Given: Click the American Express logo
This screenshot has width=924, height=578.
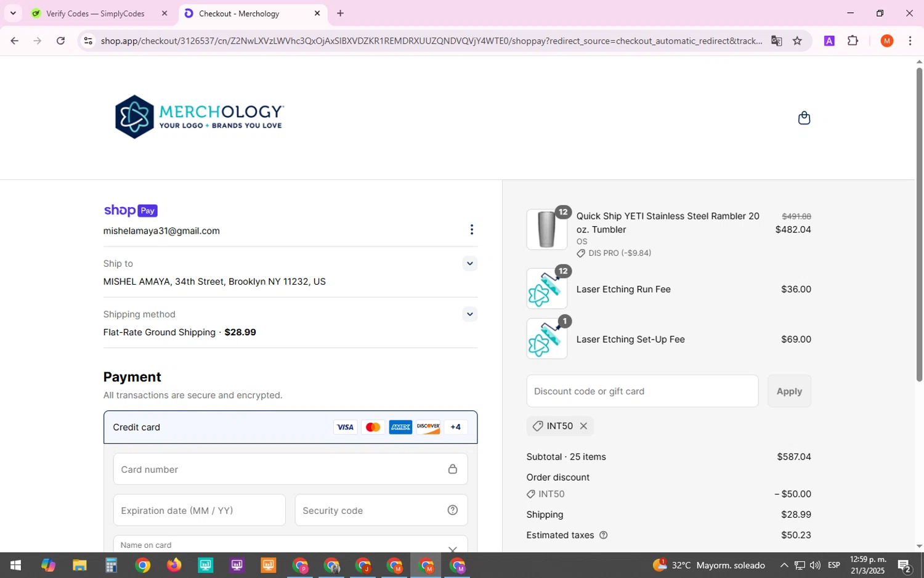Looking at the screenshot, I should tap(400, 427).
